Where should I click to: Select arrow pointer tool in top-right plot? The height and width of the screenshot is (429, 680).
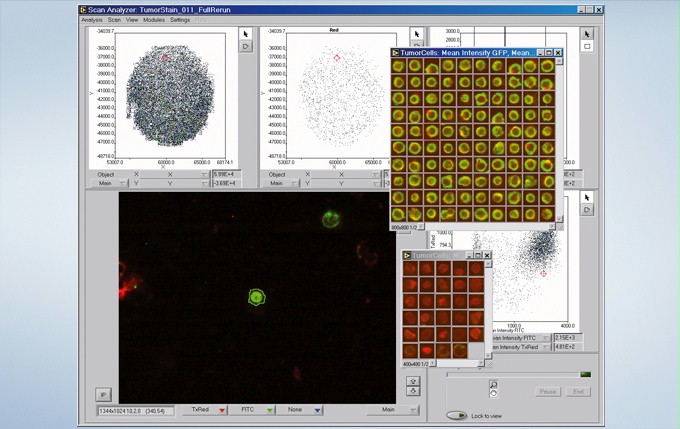(587, 34)
